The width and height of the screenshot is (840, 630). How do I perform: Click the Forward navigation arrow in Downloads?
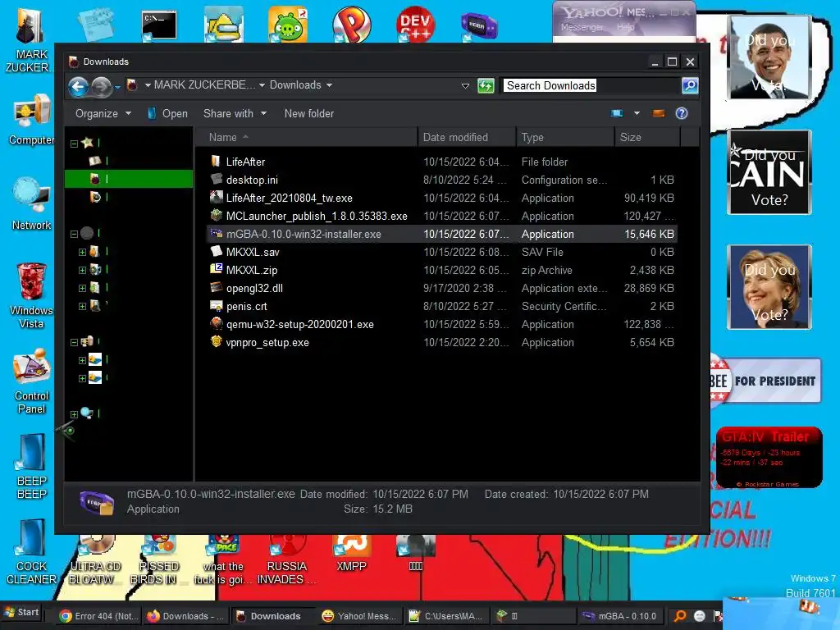pyautogui.click(x=101, y=86)
